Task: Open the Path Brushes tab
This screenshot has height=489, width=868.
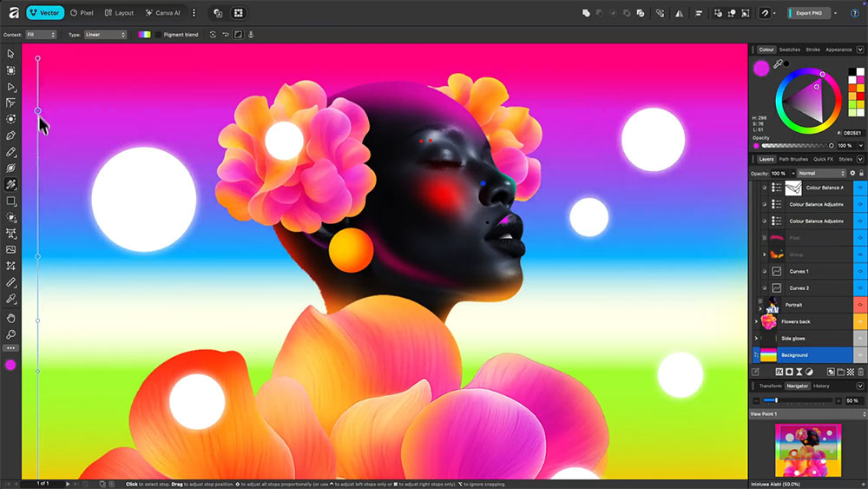Action: [x=793, y=160]
